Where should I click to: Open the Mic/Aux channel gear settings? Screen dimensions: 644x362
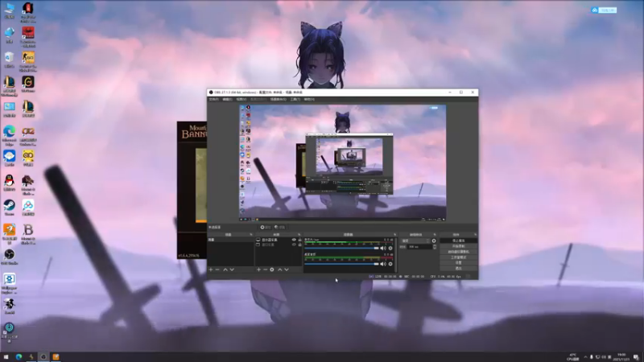pyautogui.click(x=390, y=249)
